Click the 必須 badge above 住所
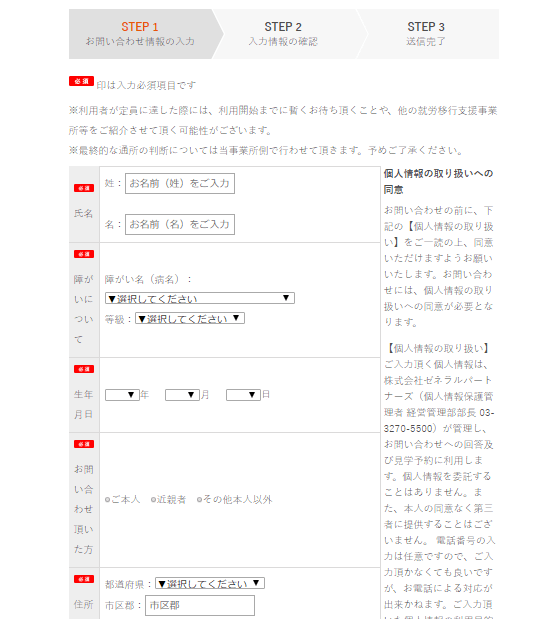 [84, 579]
